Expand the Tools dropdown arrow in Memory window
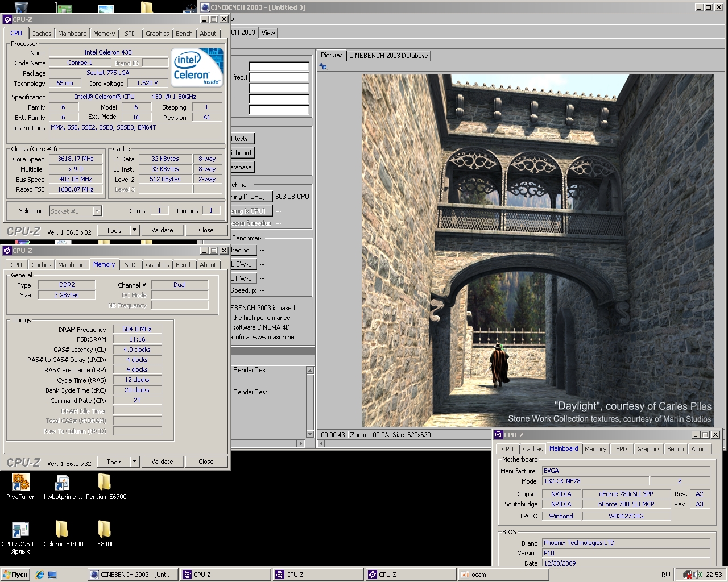Image resolution: width=728 pixels, height=582 pixels. pos(135,462)
